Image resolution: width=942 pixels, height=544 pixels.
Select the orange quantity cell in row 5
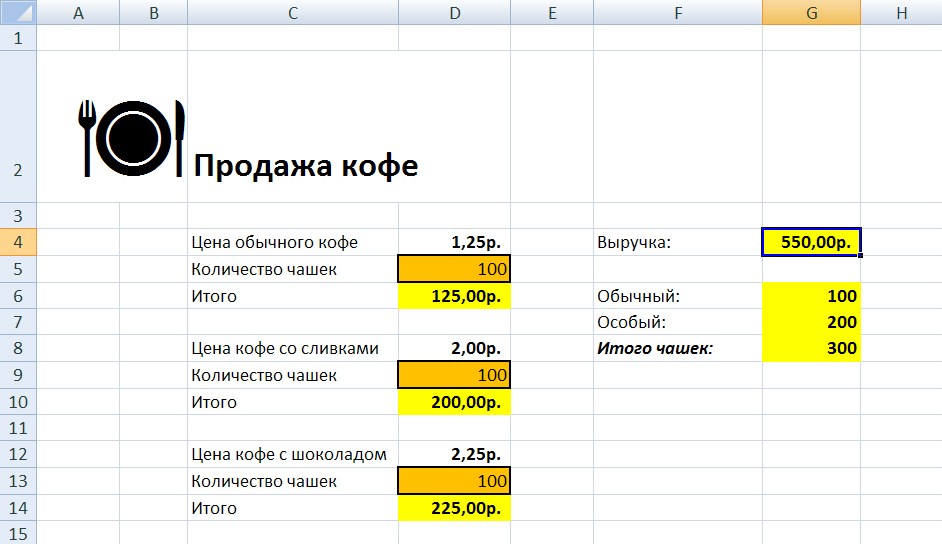pyautogui.click(x=455, y=269)
